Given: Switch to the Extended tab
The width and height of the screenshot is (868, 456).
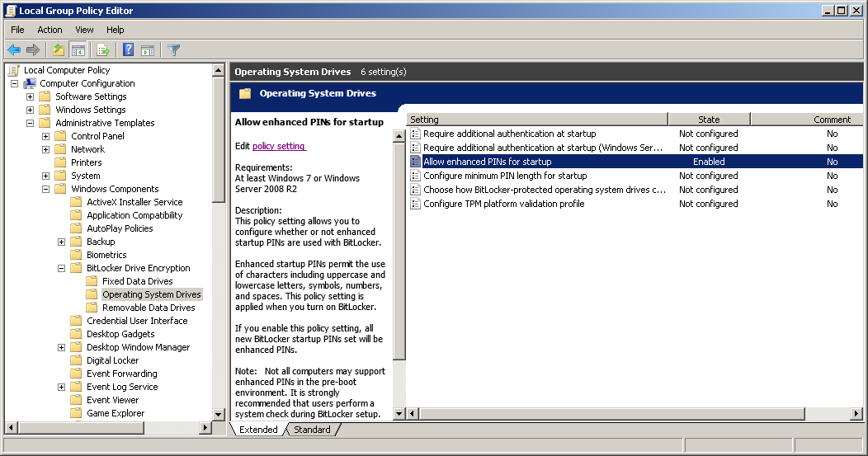Looking at the screenshot, I should click(258, 430).
